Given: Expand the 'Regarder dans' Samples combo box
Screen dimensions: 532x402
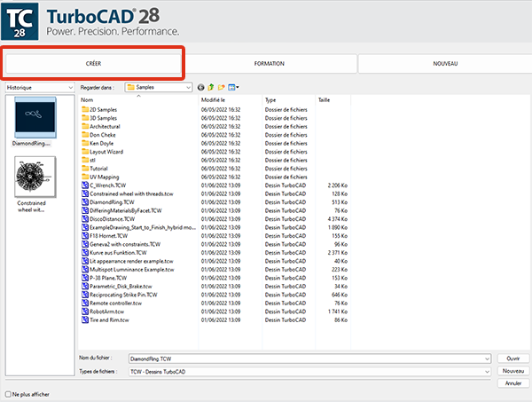Looking at the screenshot, I should point(159,87).
